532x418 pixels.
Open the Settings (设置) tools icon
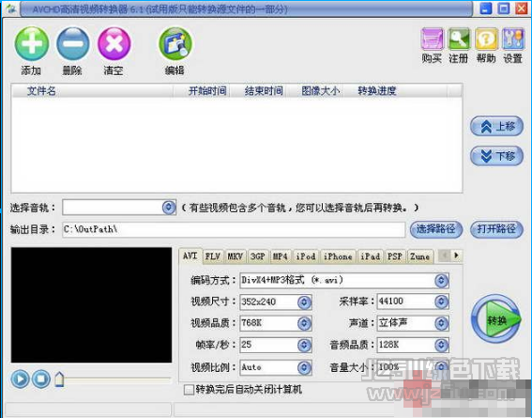pyautogui.click(x=513, y=39)
